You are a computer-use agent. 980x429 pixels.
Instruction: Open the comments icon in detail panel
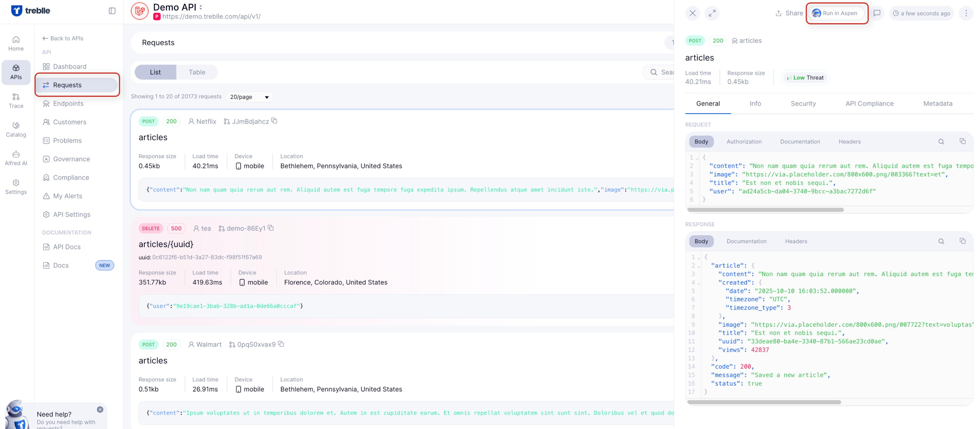click(877, 13)
